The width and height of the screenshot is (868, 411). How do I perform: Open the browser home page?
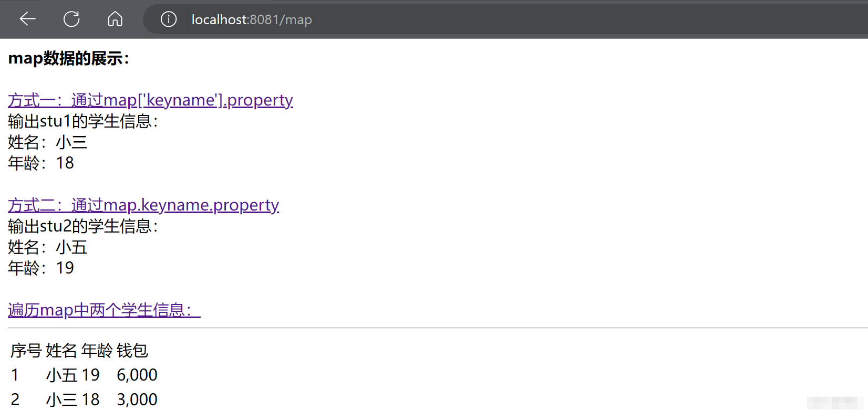(x=115, y=19)
